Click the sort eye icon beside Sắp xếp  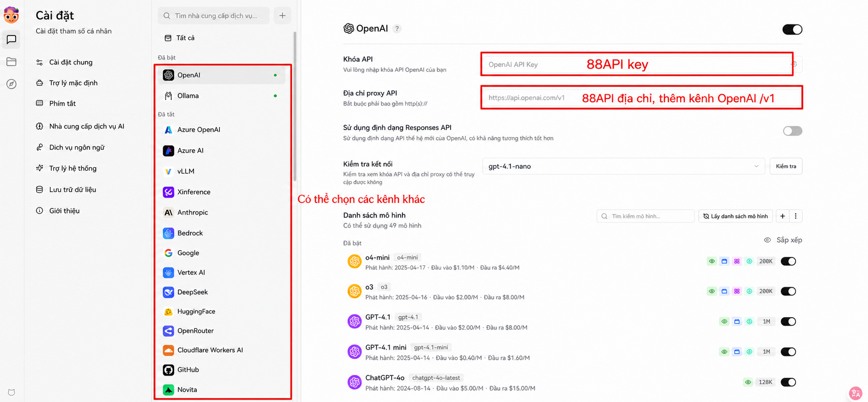767,240
